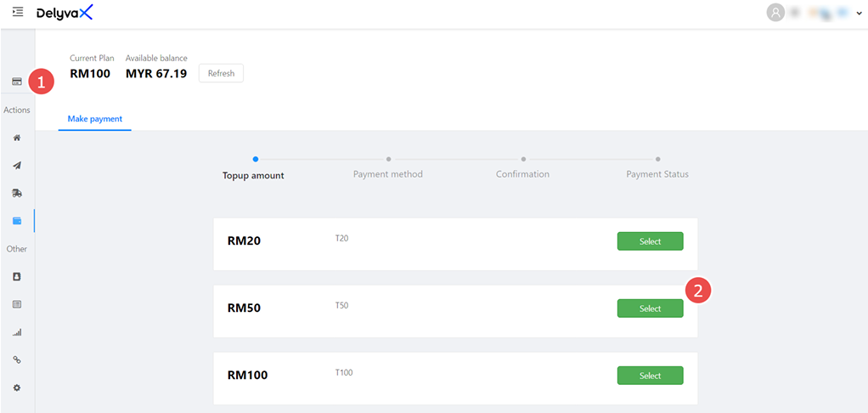Open the contacts address book icon
Image resolution: width=868 pixels, height=413 pixels.
(x=17, y=276)
